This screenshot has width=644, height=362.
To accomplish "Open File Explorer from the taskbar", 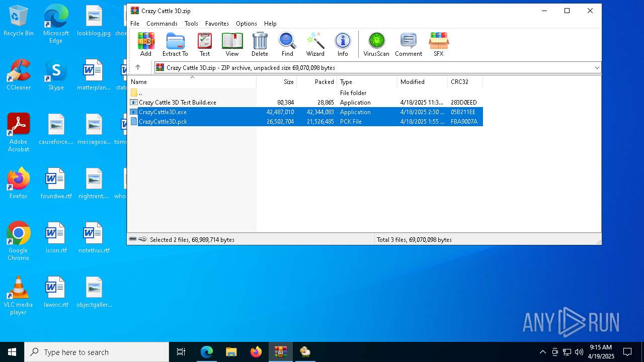I will (231, 352).
